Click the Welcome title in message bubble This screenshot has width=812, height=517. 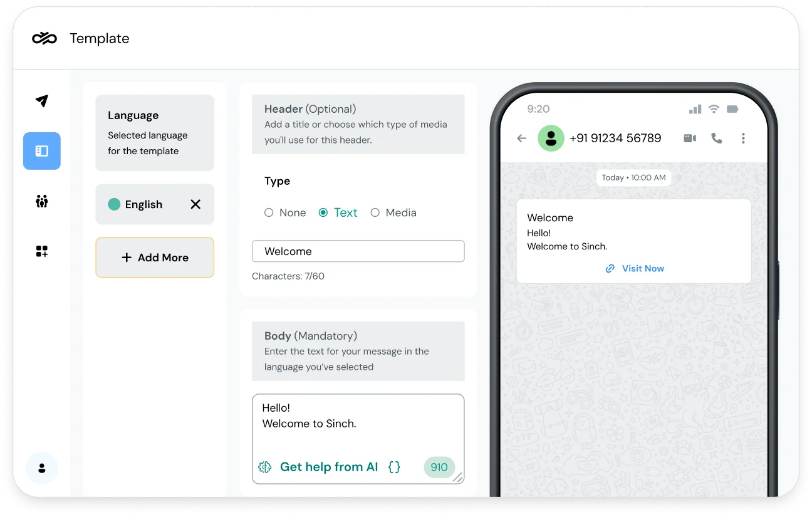(550, 218)
